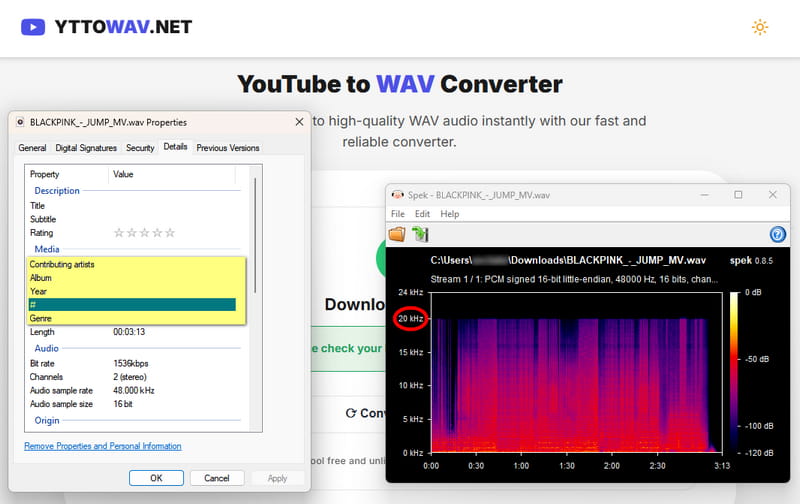Switch to the Previous Versions tab

(x=228, y=147)
